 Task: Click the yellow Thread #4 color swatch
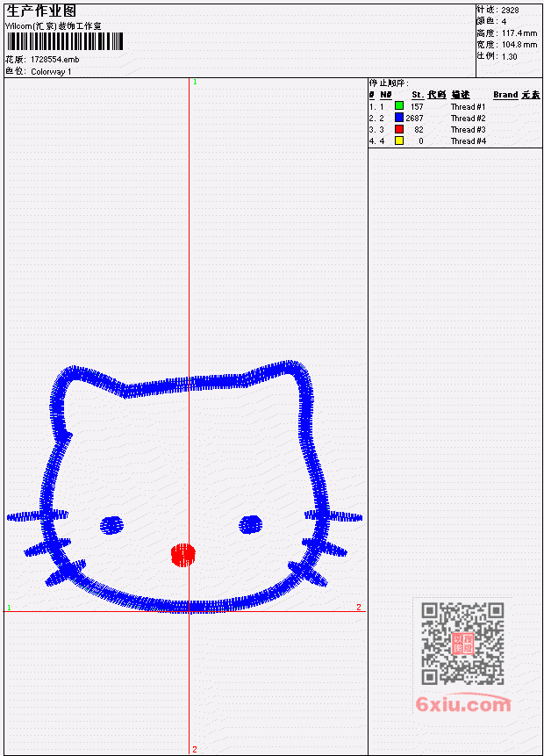click(399, 140)
